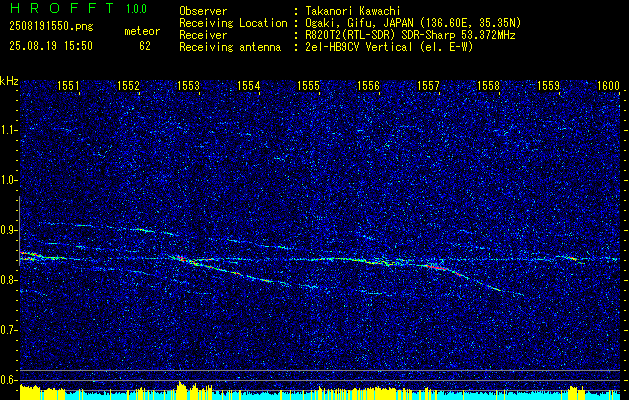Click the Receiving antenna field label

[230, 47]
